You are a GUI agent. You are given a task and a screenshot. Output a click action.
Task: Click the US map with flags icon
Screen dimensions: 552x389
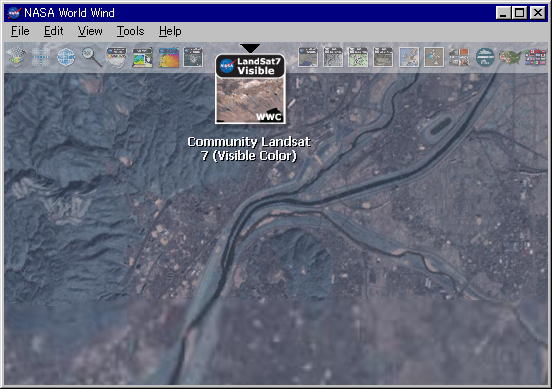pyautogui.click(x=510, y=57)
